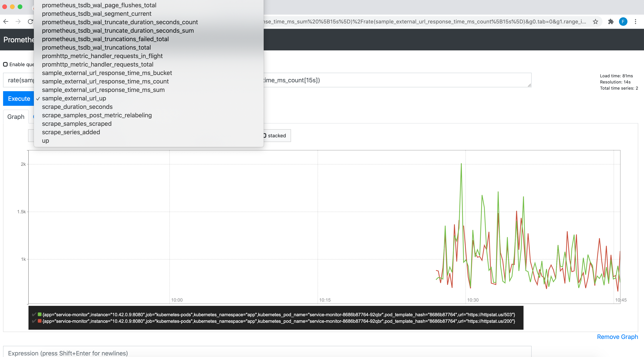644x357 pixels.
Task: Switch to the Graph tab
Action: tap(16, 117)
